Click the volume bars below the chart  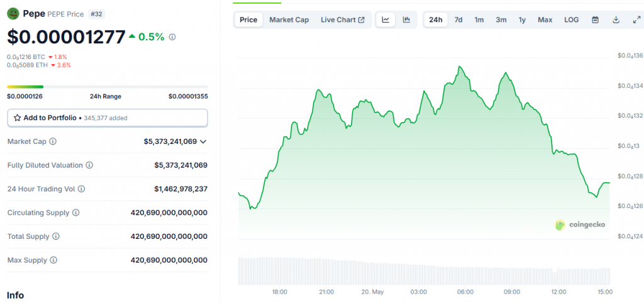point(424,271)
